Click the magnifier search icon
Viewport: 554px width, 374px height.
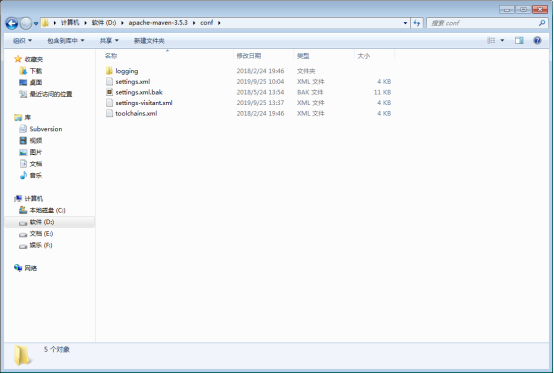point(542,23)
